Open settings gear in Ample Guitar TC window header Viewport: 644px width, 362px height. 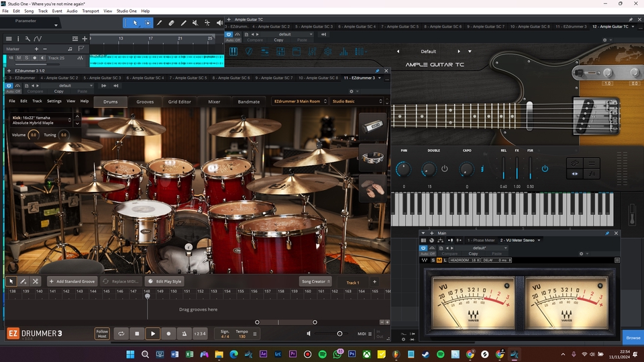pos(604,40)
